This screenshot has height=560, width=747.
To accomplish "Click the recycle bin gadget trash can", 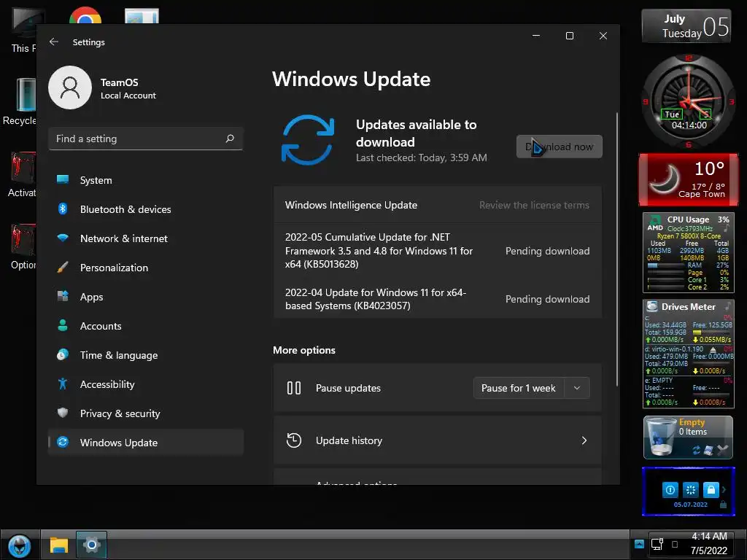I will (x=661, y=437).
